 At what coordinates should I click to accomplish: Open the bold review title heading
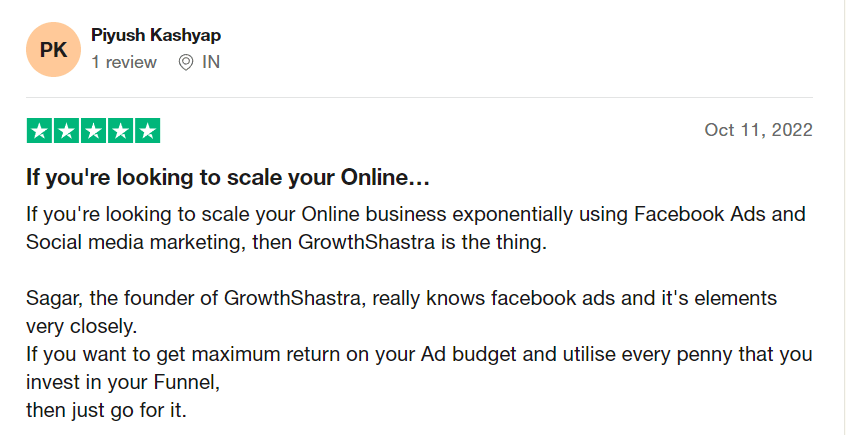point(228,178)
